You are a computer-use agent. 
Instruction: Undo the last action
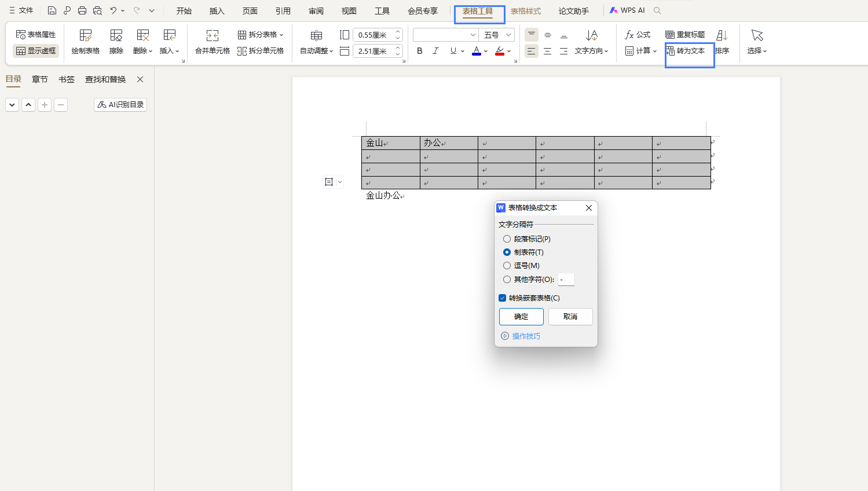113,10
